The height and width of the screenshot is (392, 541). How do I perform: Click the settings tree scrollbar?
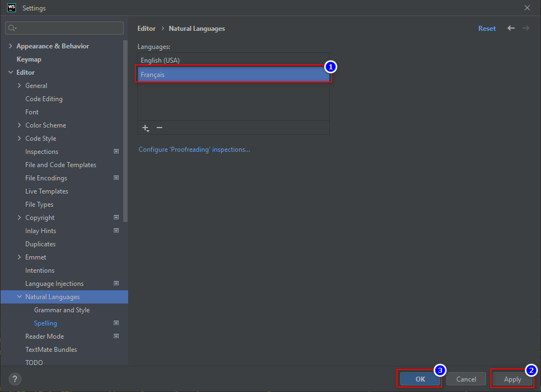click(x=125, y=131)
